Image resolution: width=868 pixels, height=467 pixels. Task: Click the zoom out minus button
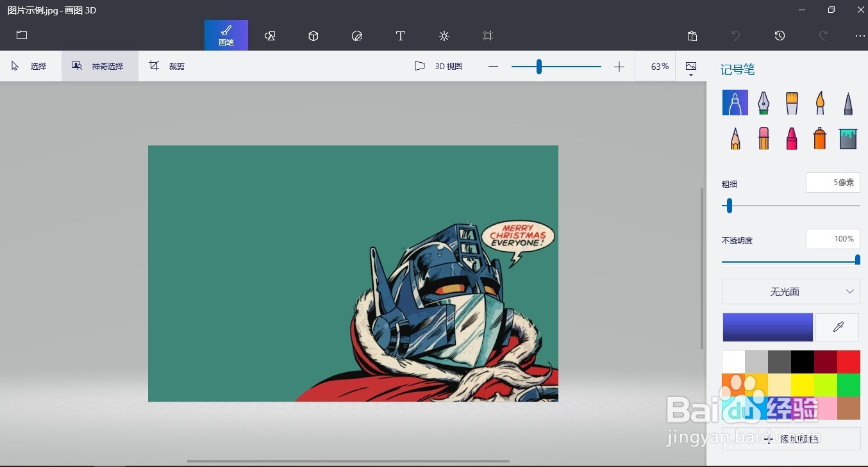click(493, 67)
